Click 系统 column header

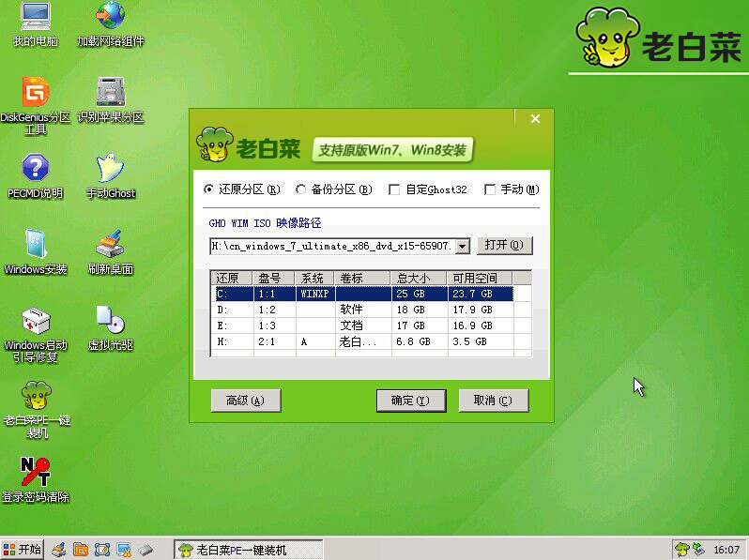[x=315, y=278]
